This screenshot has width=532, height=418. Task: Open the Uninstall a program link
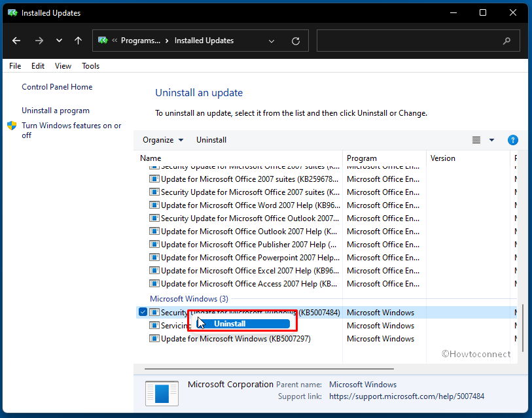(56, 111)
